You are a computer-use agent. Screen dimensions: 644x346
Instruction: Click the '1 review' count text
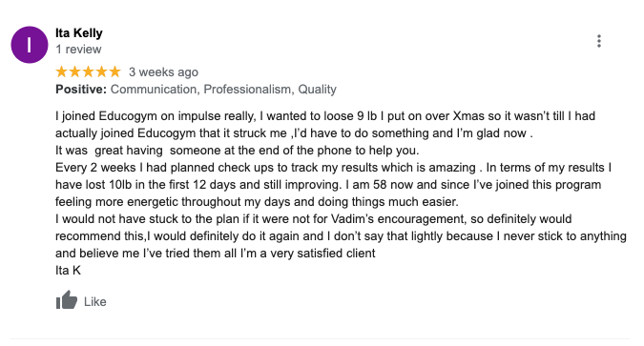pos(78,50)
